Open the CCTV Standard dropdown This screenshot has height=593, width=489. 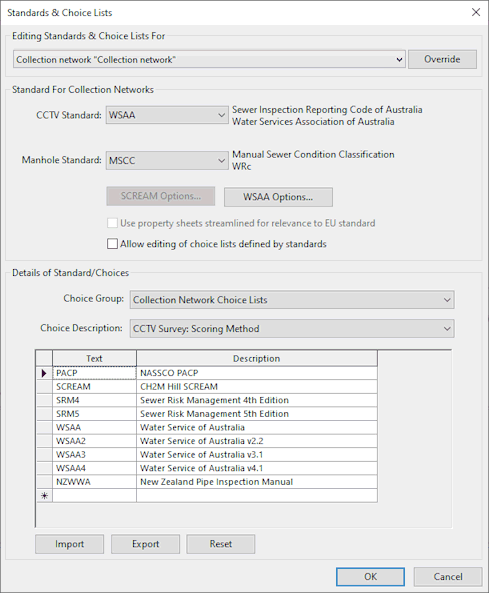(167, 115)
